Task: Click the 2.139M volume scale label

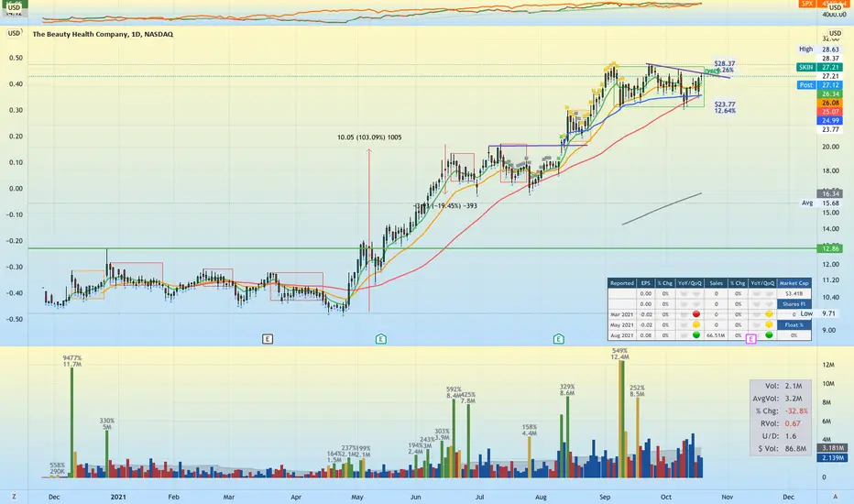Action: pyautogui.click(x=833, y=457)
